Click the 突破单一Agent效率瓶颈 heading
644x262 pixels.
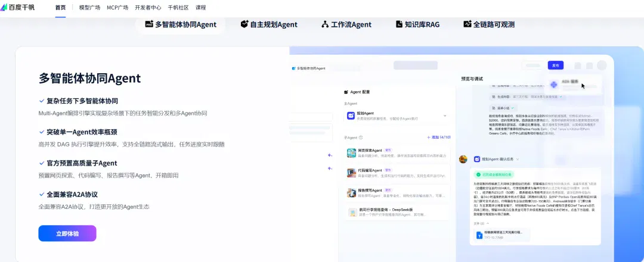coord(82,132)
